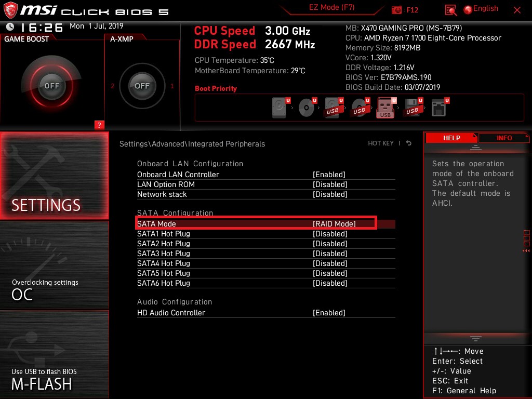Select the USB floppy boot device icon
The height and width of the screenshot is (399, 532).
[413, 108]
